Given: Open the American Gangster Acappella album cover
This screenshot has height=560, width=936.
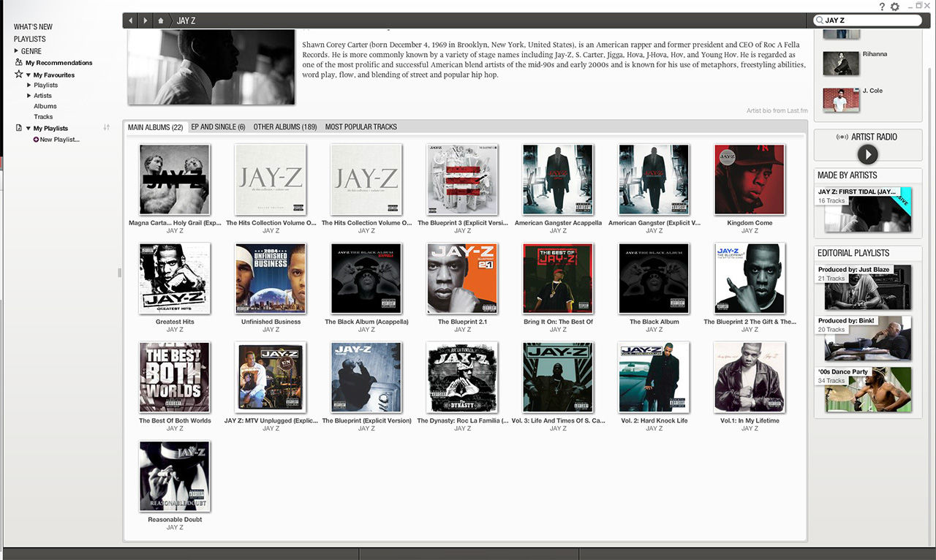Looking at the screenshot, I should click(x=558, y=179).
